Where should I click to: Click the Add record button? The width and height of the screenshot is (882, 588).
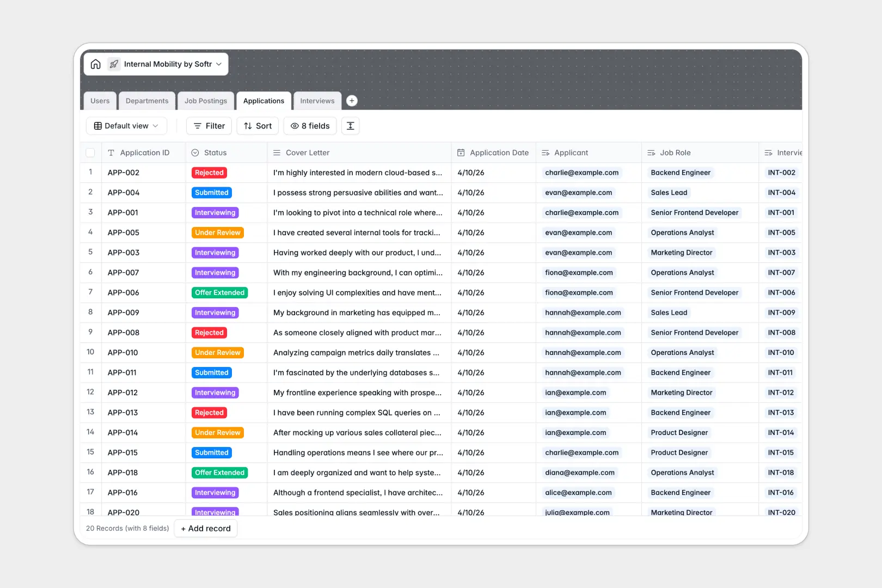pos(205,528)
